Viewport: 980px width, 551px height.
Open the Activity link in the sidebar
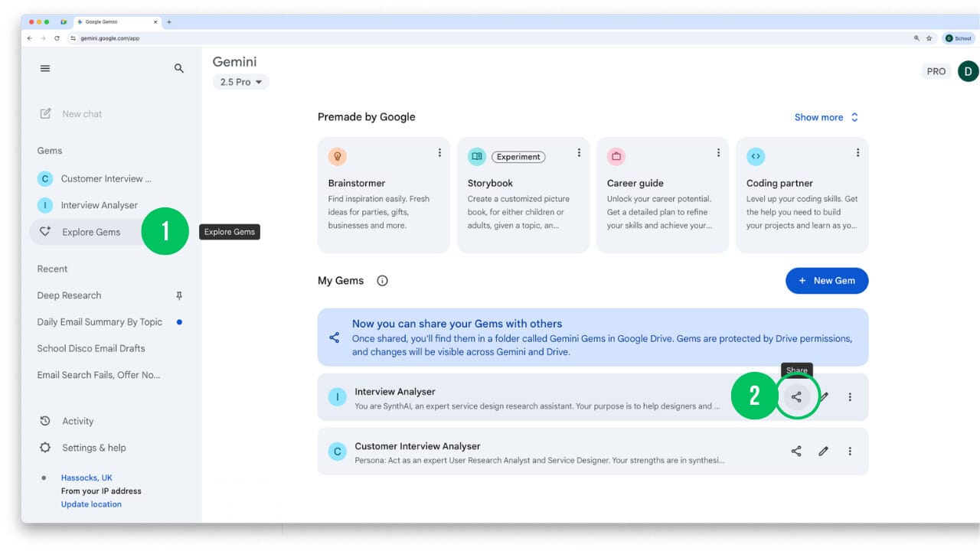(x=77, y=421)
